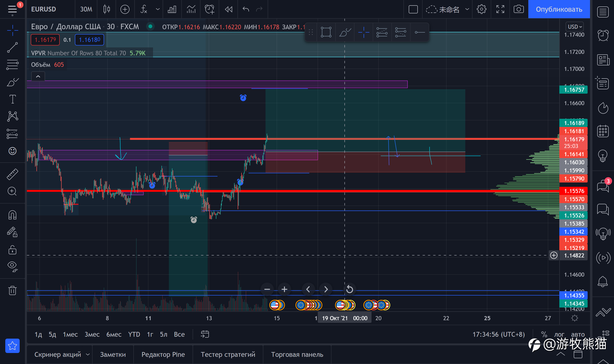614x364 pixels.
Task: Select the 1мес date range button
Action: pos(70,334)
